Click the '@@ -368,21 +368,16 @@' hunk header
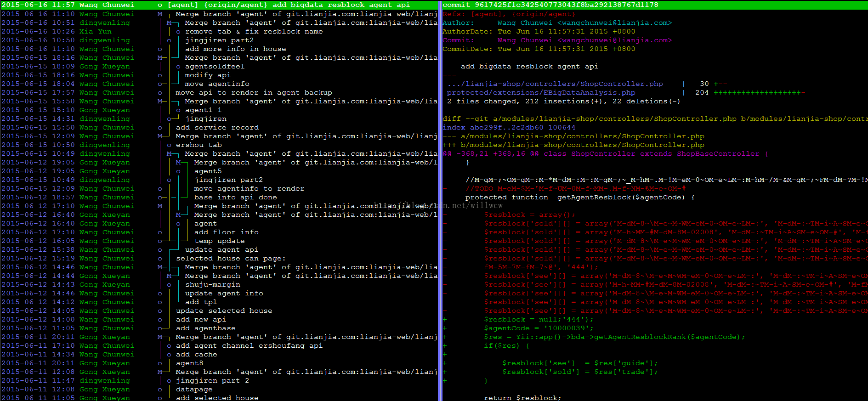Image resolution: width=868 pixels, height=401 pixels. click(x=605, y=154)
